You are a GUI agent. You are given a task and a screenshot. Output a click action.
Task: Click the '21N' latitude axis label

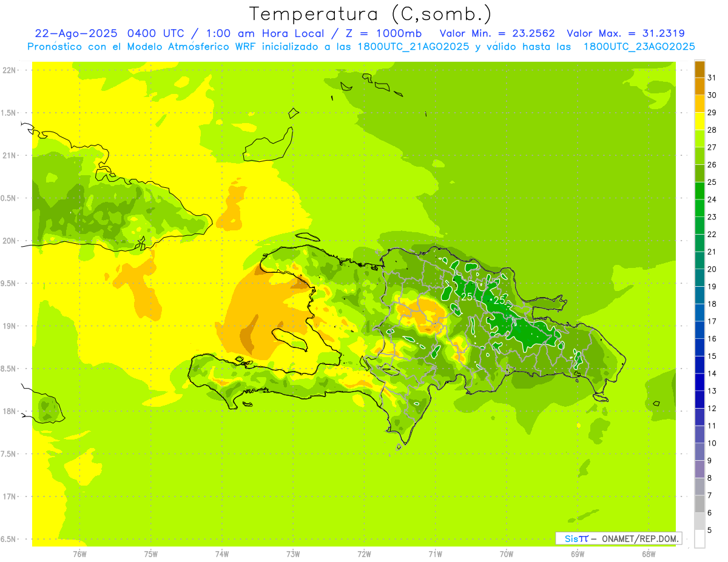pos(9,156)
